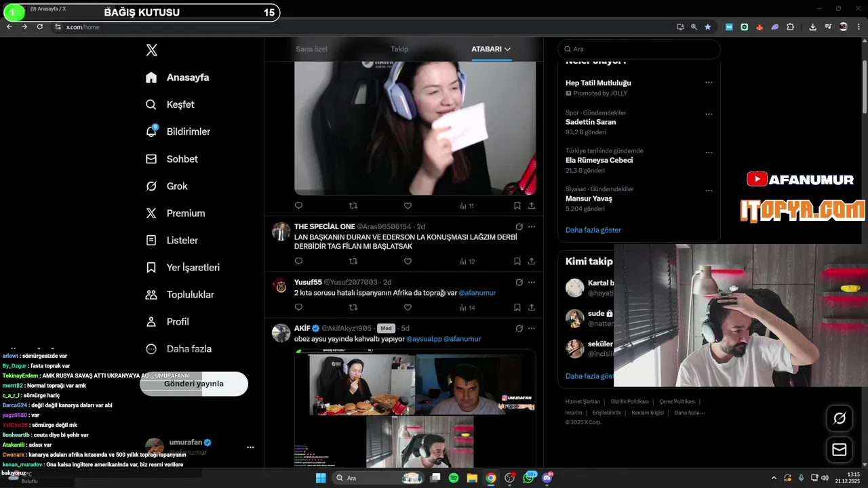Open the floating Grok button
This screenshot has height=488, width=868.
(x=840, y=418)
